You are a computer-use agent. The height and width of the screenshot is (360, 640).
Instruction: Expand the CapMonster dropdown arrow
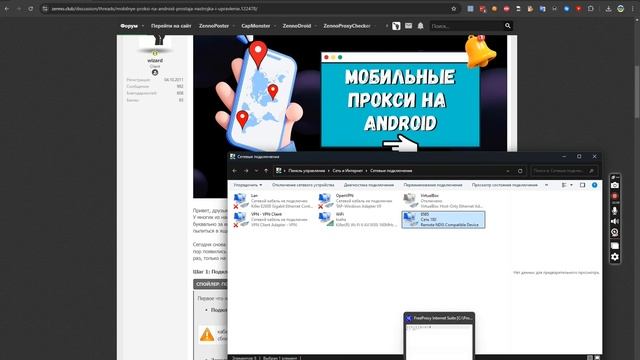pyautogui.click(x=275, y=26)
